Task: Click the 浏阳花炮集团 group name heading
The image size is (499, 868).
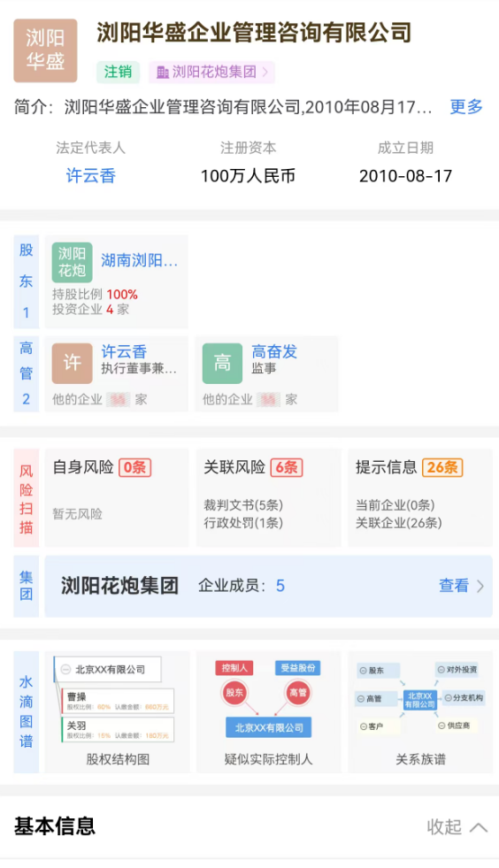Action: 119,586
